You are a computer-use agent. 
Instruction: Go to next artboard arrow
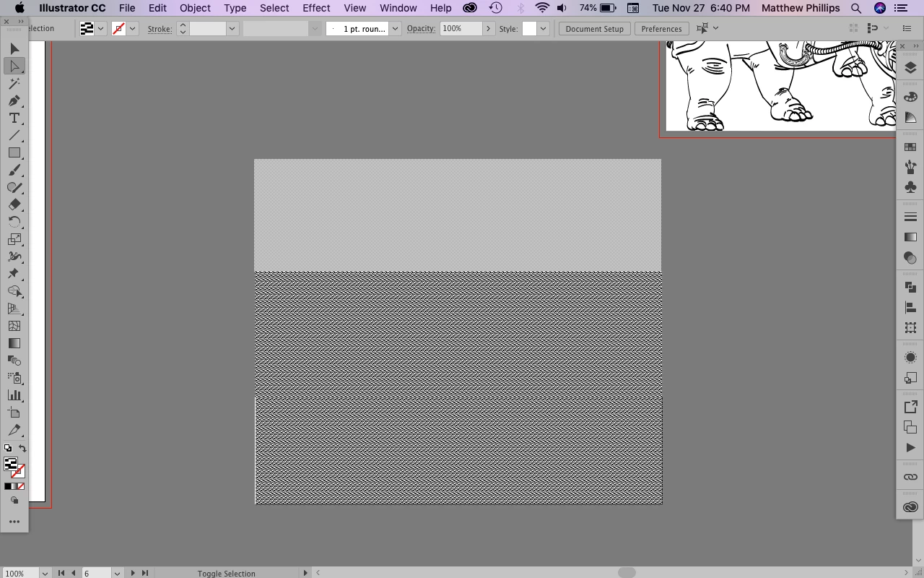(x=133, y=573)
